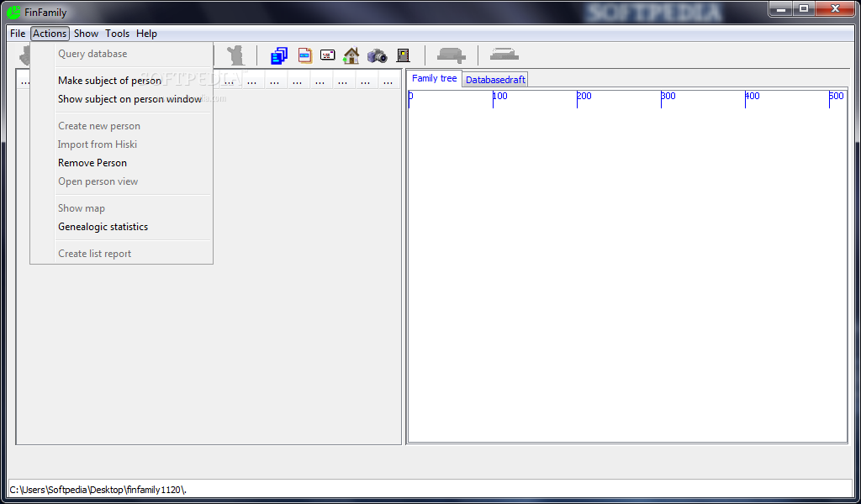861x504 pixels.
Task: Click the blue stacked documents toolbar icon
Action: coord(279,55)
